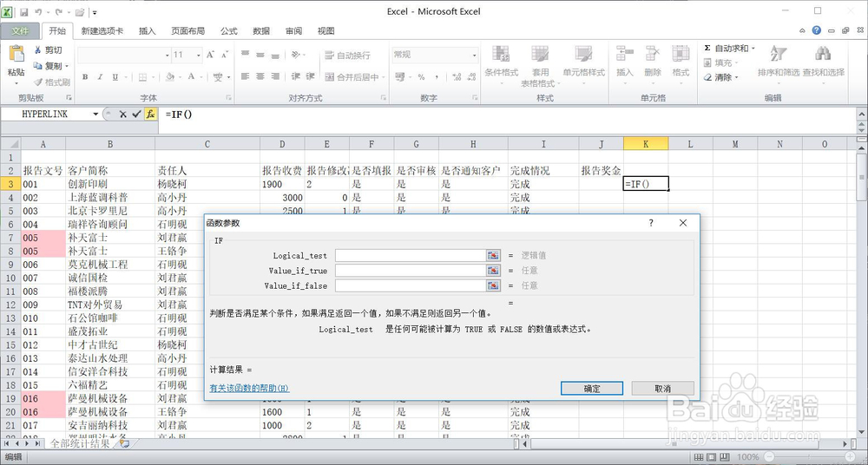Click the Excel Help question mark icon
Screen dimensions: 868x465
click(x=817, y=30)
